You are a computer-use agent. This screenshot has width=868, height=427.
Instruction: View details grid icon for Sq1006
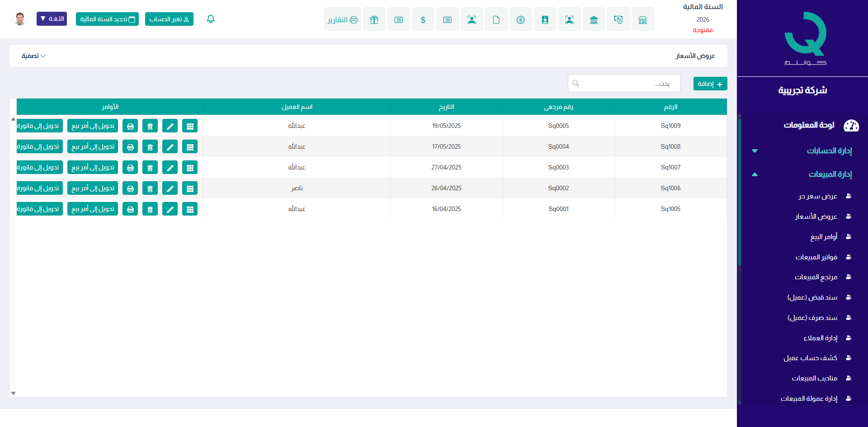[x=190, y=188]
